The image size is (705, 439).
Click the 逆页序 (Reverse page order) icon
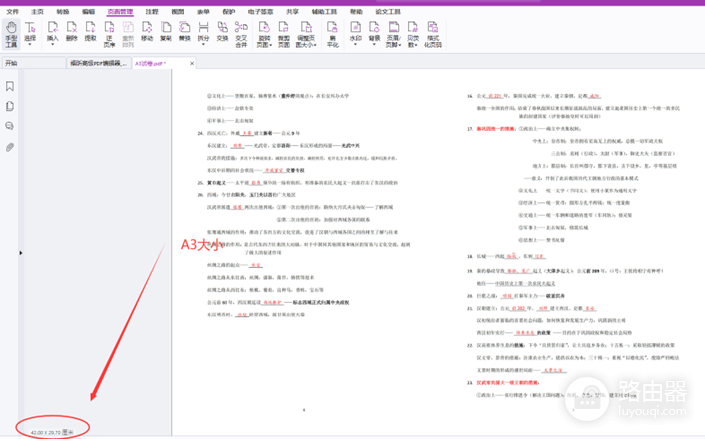pyautogui.click(x=109, y=28)
